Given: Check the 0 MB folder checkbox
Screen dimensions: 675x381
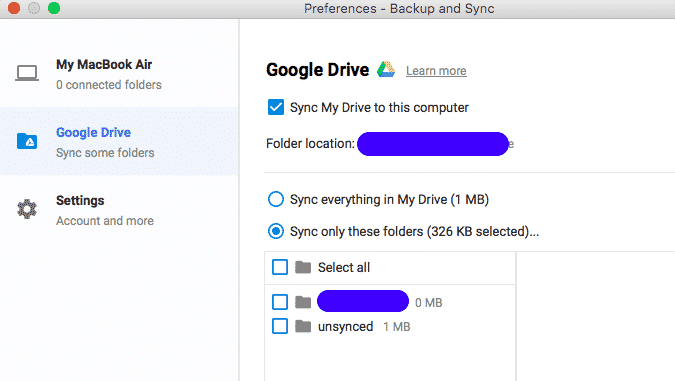Looking at the screenshot, I should pos(280,302).
